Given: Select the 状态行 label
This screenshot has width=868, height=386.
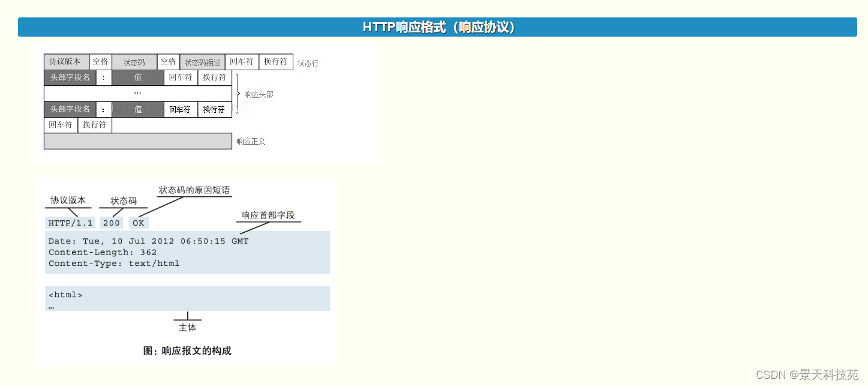Looking at the screenshot, I should (308, 63).
